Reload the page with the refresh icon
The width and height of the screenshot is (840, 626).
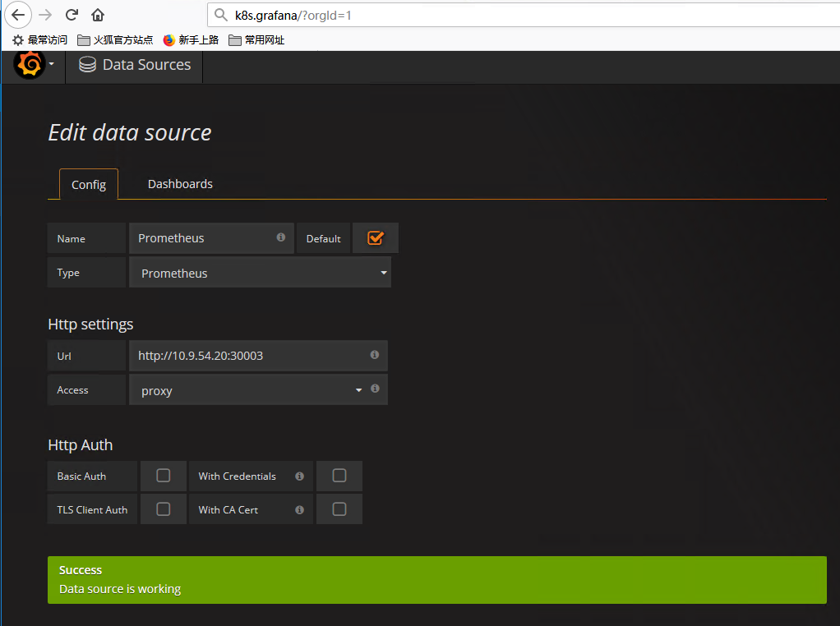72,15
